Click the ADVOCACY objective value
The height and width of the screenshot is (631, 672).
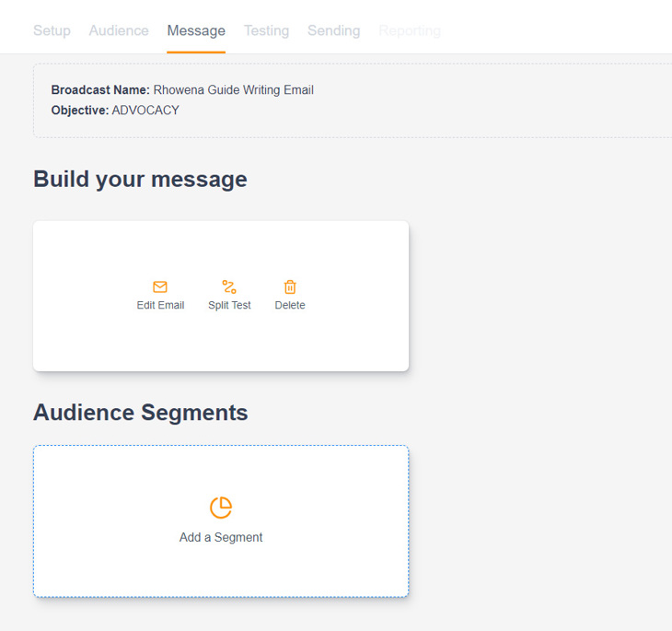pos(145,111)
